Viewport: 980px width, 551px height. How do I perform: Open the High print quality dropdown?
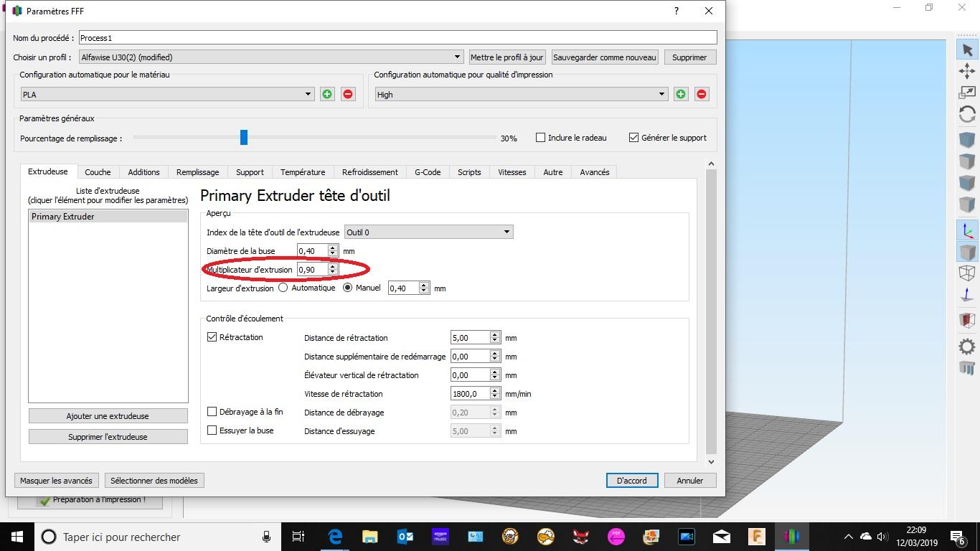point(522,95)
